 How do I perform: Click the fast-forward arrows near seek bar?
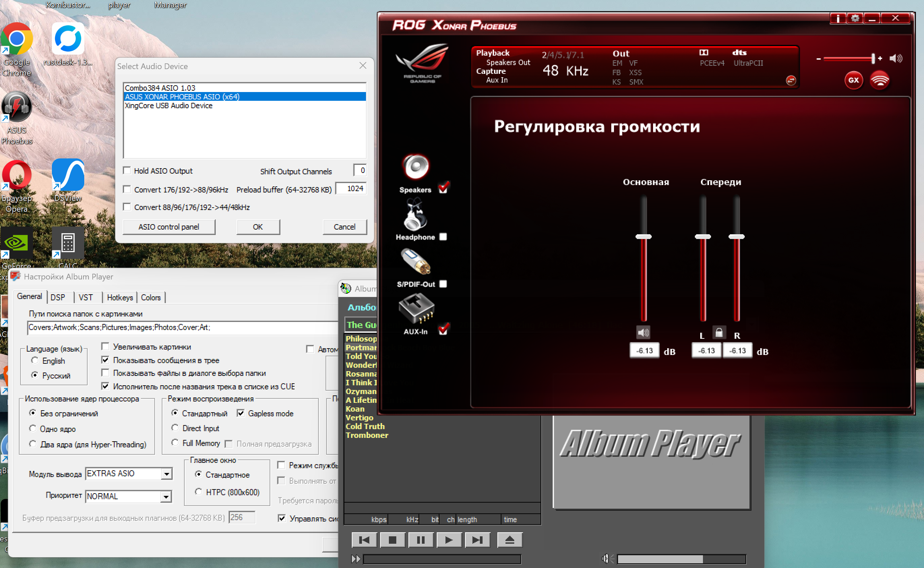(356, 559)
